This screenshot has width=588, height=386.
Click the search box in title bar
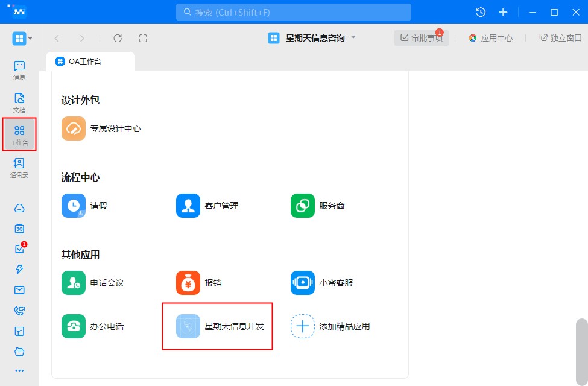tap(294, 12)
